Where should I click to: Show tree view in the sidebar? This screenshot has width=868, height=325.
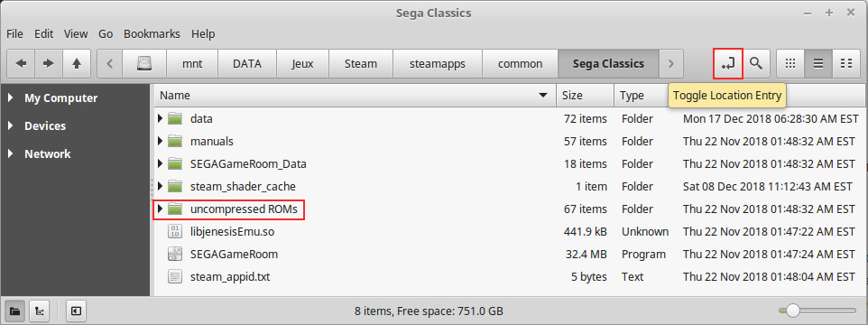[x=40, y=311]
